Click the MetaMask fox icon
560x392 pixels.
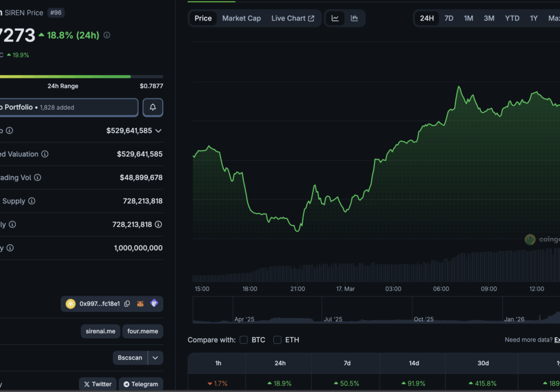point(141,304)
